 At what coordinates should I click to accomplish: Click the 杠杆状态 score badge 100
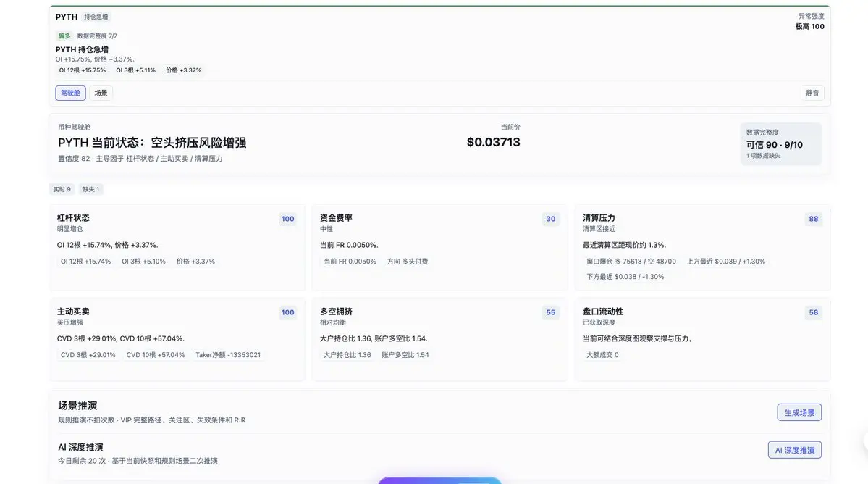pyautogui.click(x=288, y=219)
